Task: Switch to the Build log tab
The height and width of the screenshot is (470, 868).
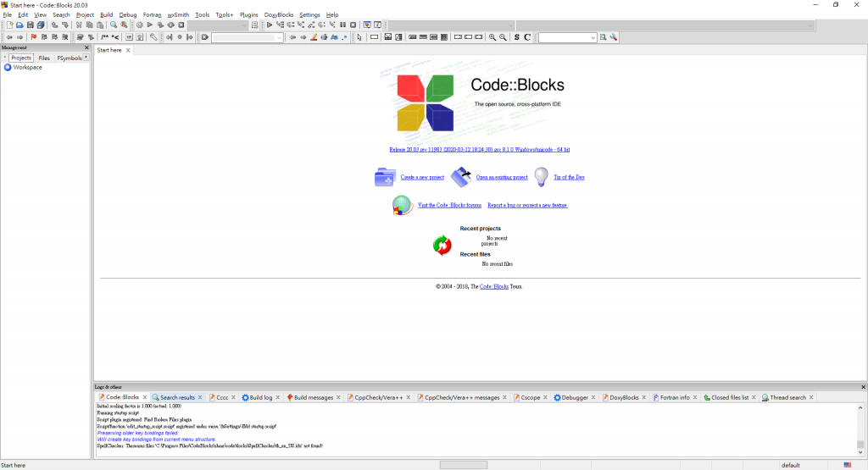Action: pyautogui.click(x=261, y=397)
